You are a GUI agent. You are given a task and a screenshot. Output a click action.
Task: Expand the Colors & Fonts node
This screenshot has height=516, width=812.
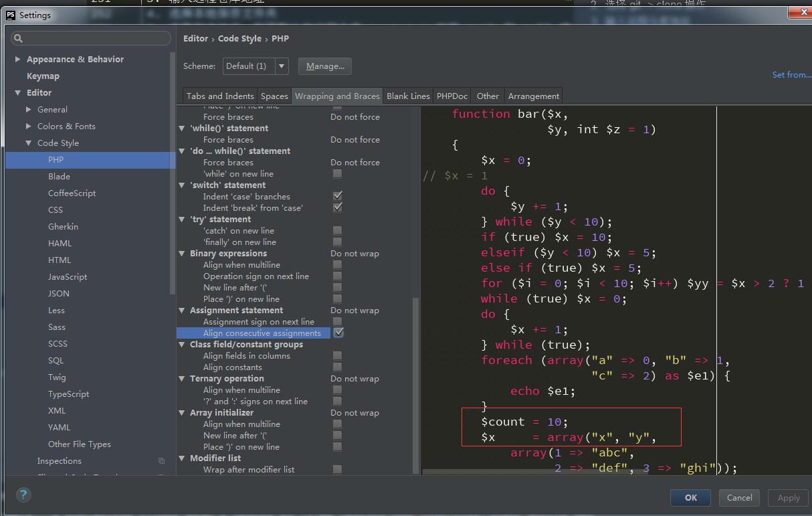[x=29, y=126]
